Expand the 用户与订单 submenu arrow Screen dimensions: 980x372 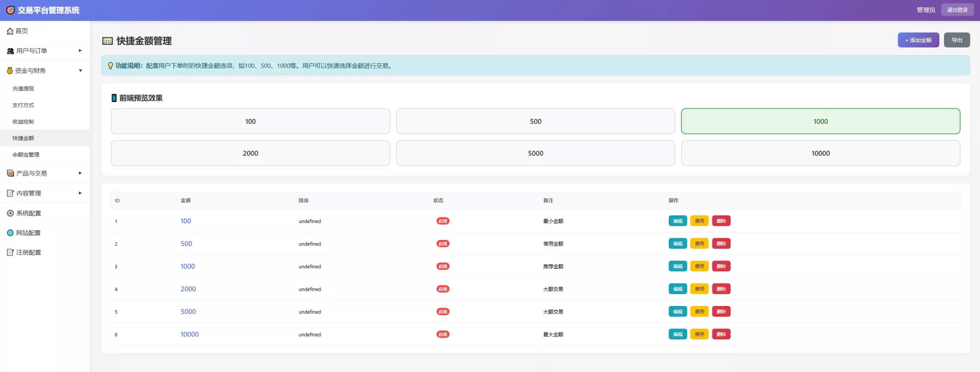point(80,51)
